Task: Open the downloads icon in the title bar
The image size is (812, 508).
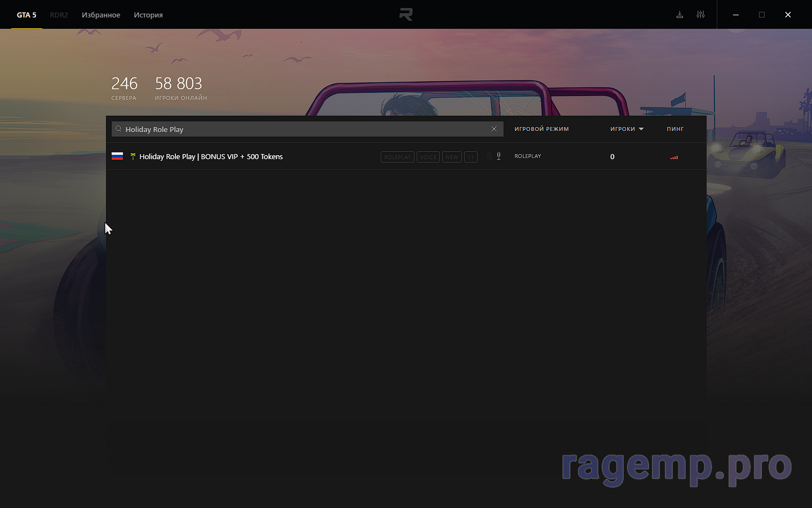Action: (679, 15)
